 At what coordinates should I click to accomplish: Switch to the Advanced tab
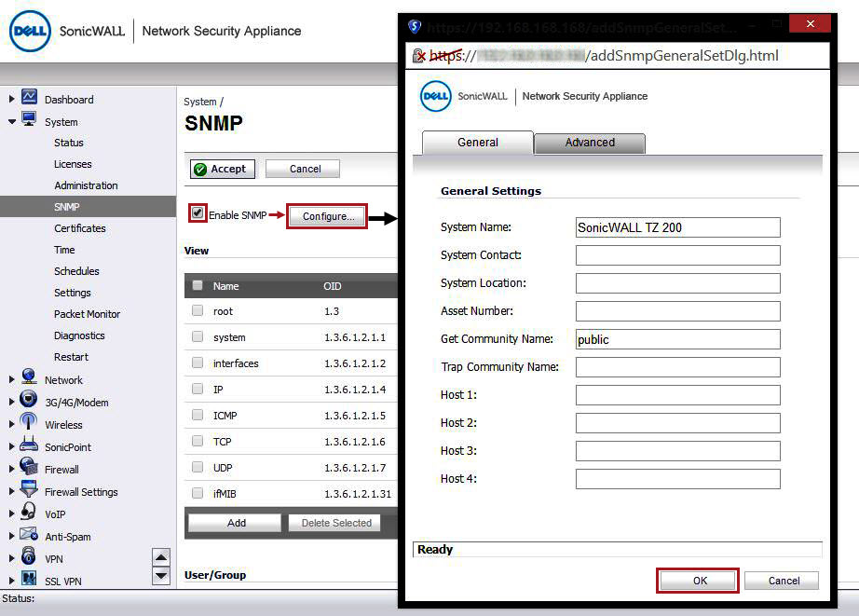pos(590,143)
